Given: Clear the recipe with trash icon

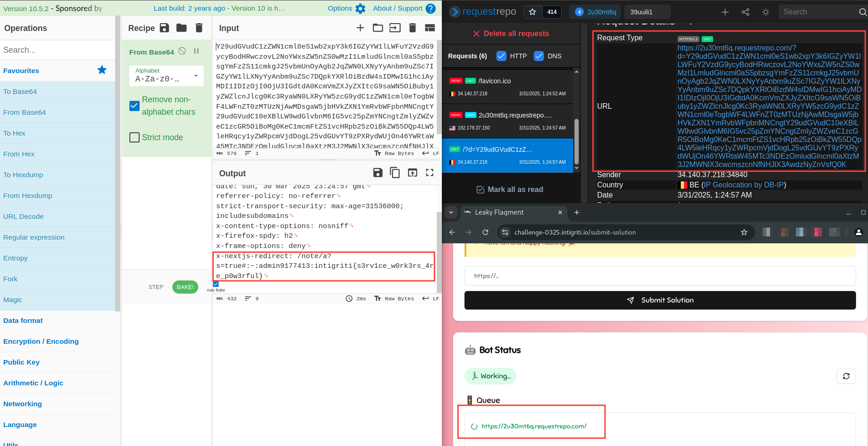Looking at the screenshot, I should [199, 28].
